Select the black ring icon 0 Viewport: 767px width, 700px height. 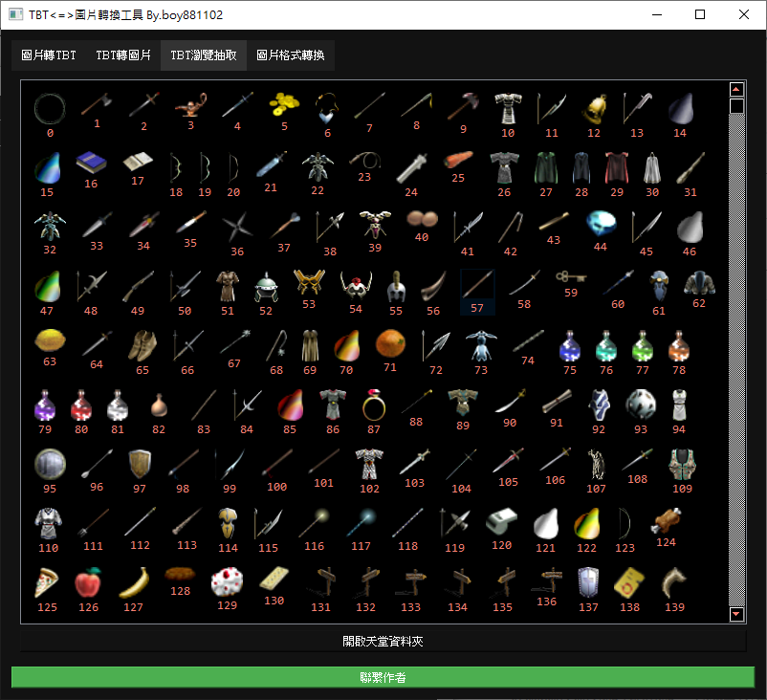(50, 108)
